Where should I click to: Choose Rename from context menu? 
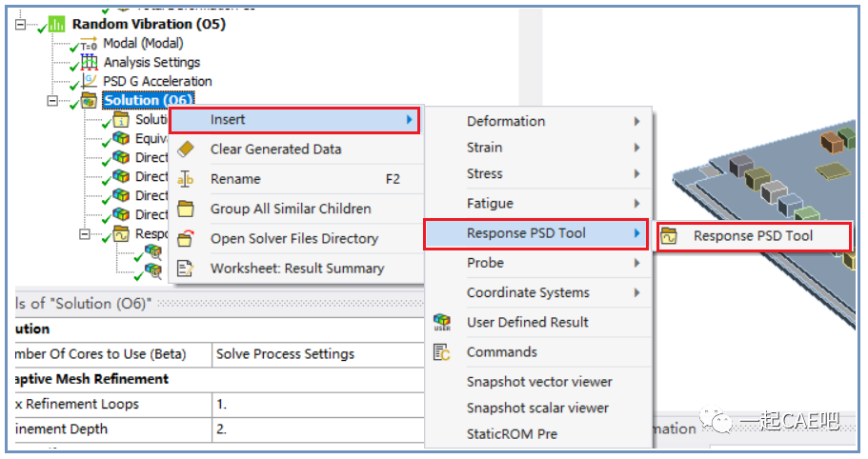click(296, 179)
